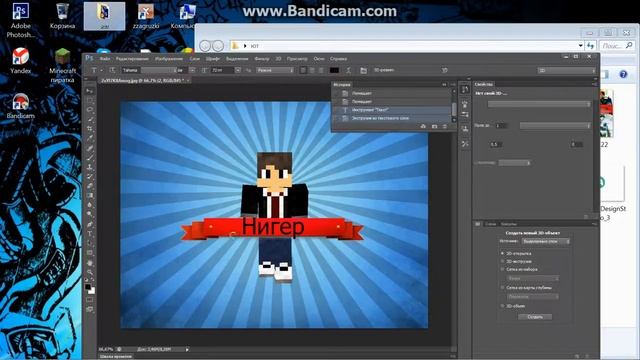Click the Explorer window search field
640x360 pixels.
pos(617,46)
